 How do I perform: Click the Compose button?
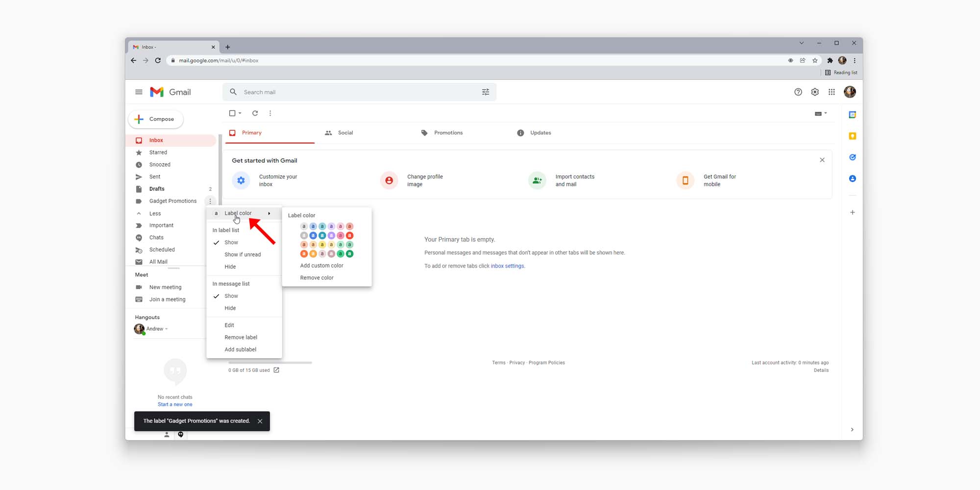(156, 119)
